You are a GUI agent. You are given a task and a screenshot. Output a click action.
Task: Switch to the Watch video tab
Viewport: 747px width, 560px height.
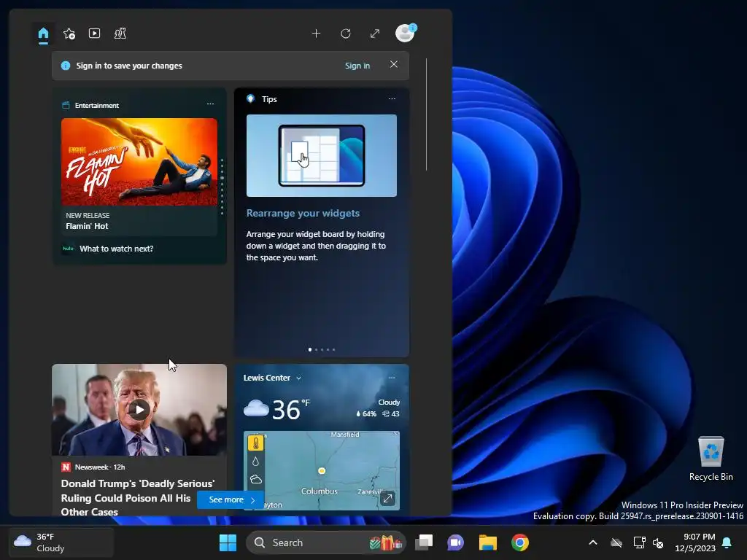(x=94, y=34)
